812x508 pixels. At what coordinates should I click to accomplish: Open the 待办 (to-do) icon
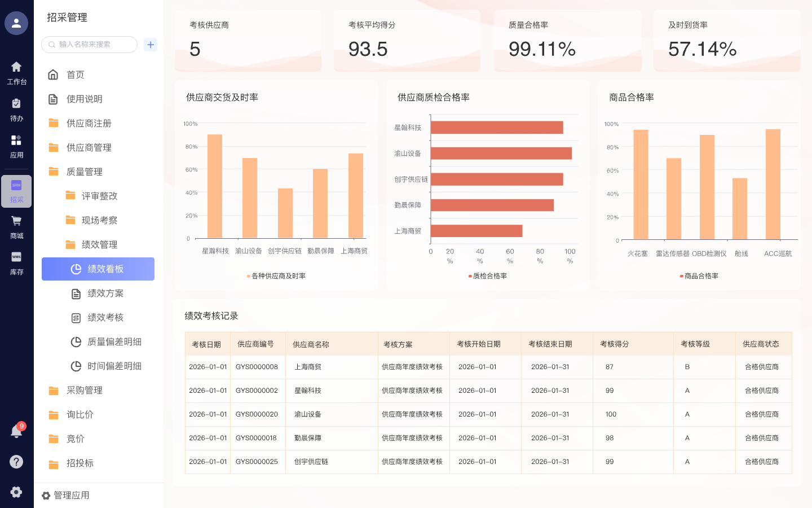pyautogui.click(x=16, y=106)
